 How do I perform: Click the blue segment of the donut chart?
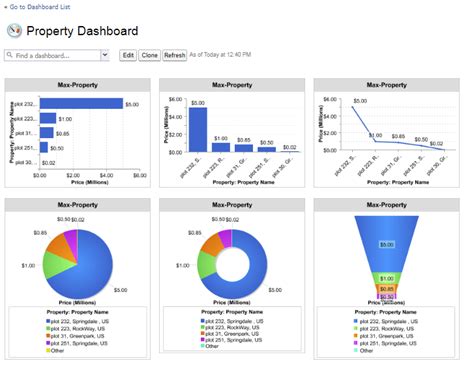pyautogui.click(x=258, y=270)
